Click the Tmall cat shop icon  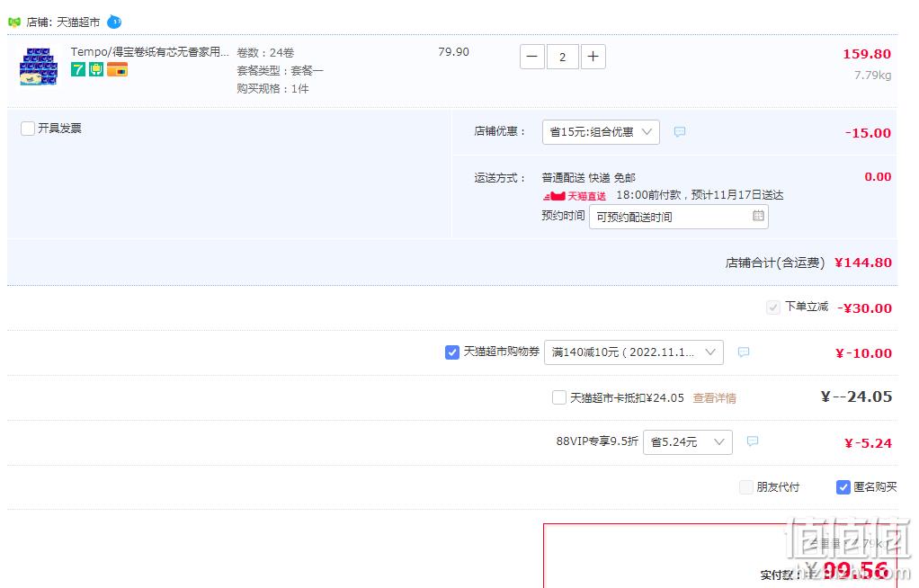point(14,22)
